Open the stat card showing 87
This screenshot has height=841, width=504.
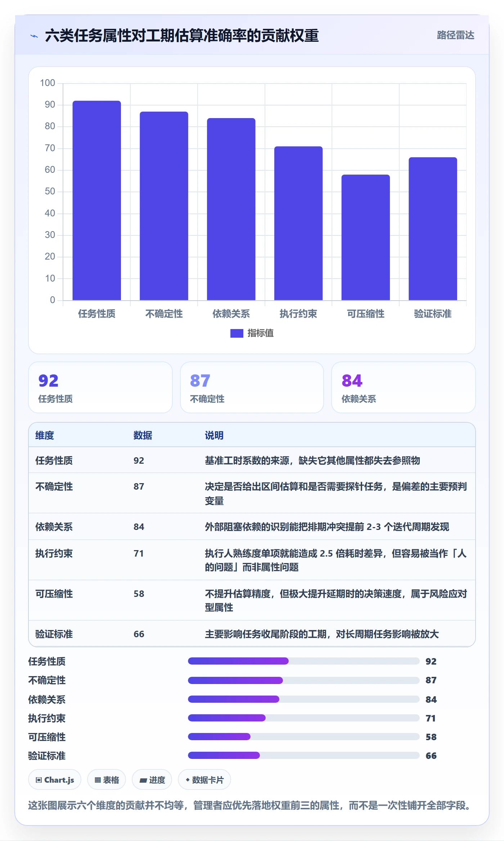[x=252, y=387]
